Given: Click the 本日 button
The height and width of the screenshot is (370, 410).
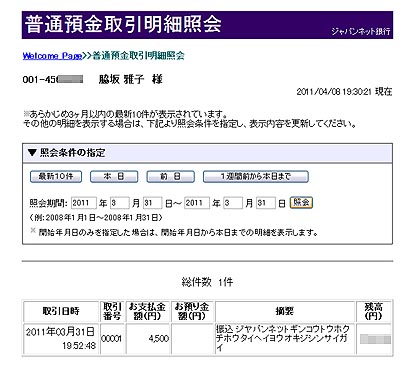Looking at the screenshot, I should pyautogui.click(x=114, y=177).
